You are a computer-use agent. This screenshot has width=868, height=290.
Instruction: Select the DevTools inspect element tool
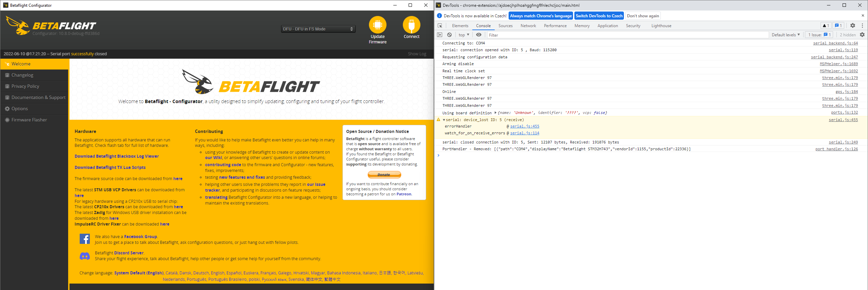440,26
